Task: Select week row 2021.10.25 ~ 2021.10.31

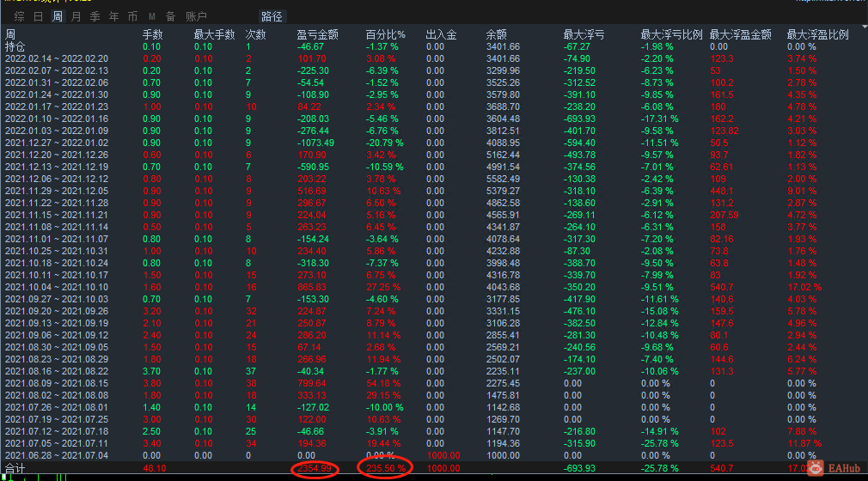Action: (434, 251)
